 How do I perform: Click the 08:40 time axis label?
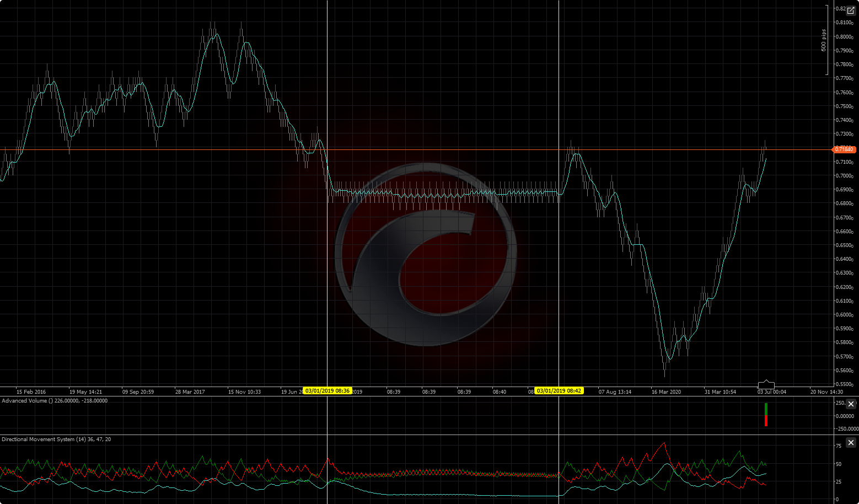tap(500, 392)
